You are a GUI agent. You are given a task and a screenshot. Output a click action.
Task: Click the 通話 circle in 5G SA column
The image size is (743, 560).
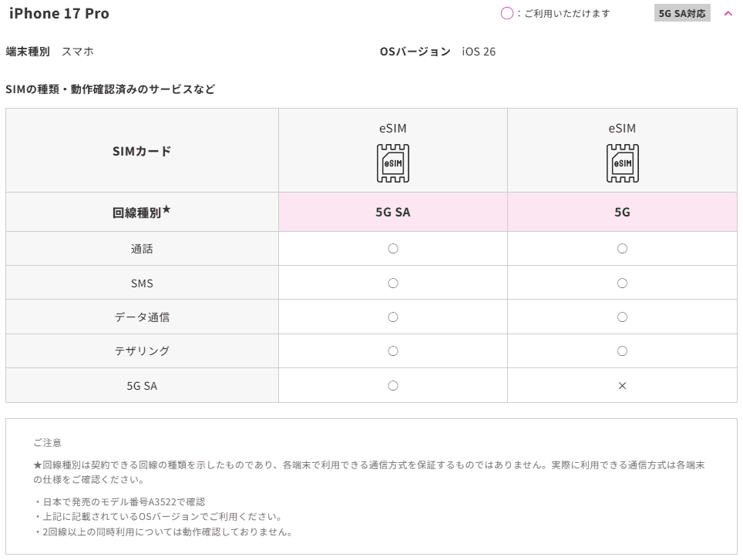pos(393,249)
